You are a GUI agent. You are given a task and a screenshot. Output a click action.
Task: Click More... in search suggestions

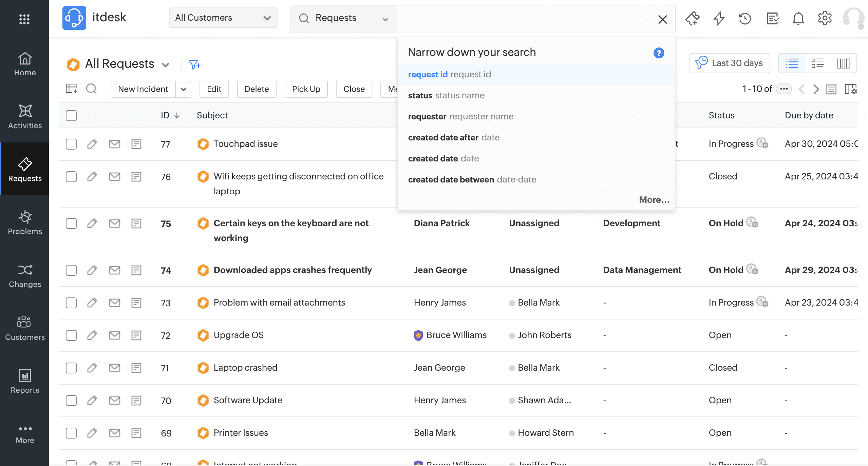pyautogui.click(x=654, y=200)
